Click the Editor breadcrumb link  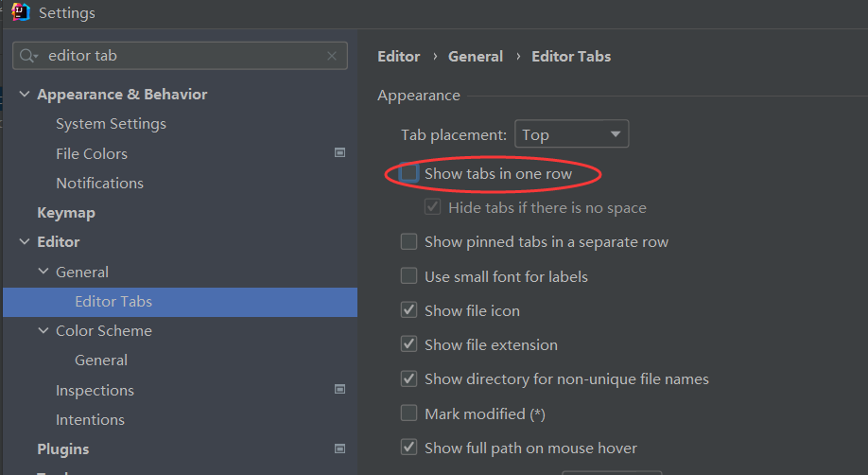coord(398,57)
